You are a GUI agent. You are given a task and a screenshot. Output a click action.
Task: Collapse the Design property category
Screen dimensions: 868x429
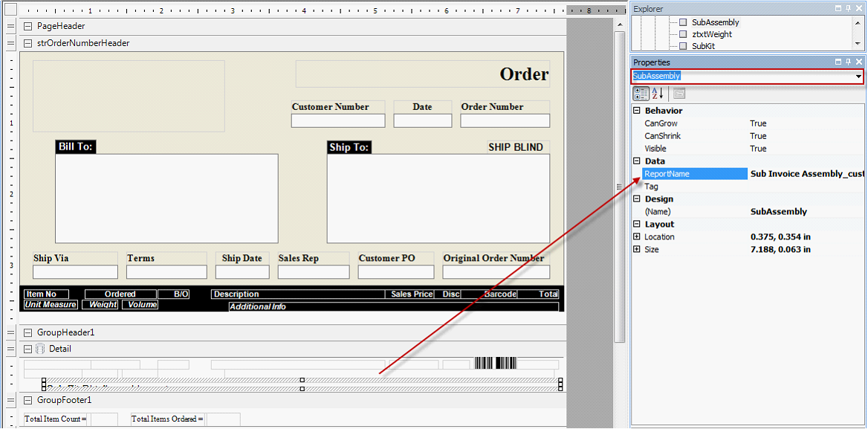point(637,199)
